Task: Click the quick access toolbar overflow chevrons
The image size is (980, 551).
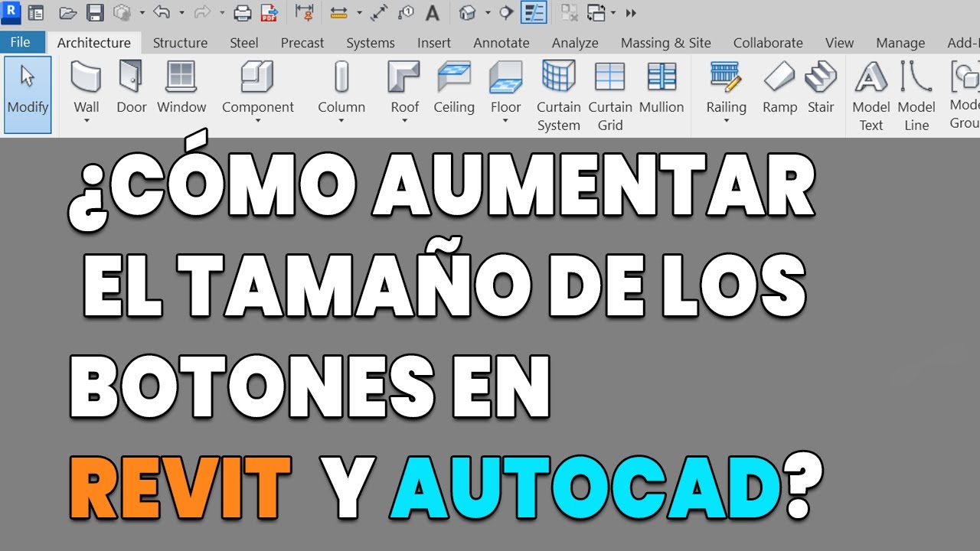Action: 631,13
